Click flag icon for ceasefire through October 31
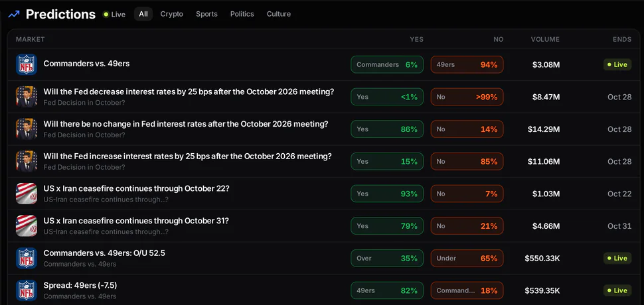This screenshot has width=644, height=305. (x=27, y=226)
